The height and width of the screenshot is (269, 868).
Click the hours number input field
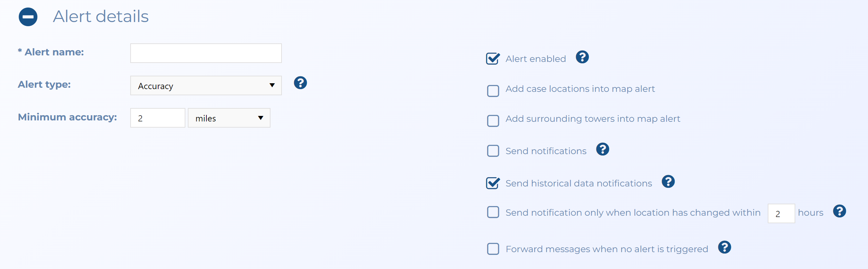pyautogui.click(x=781, y=214)
